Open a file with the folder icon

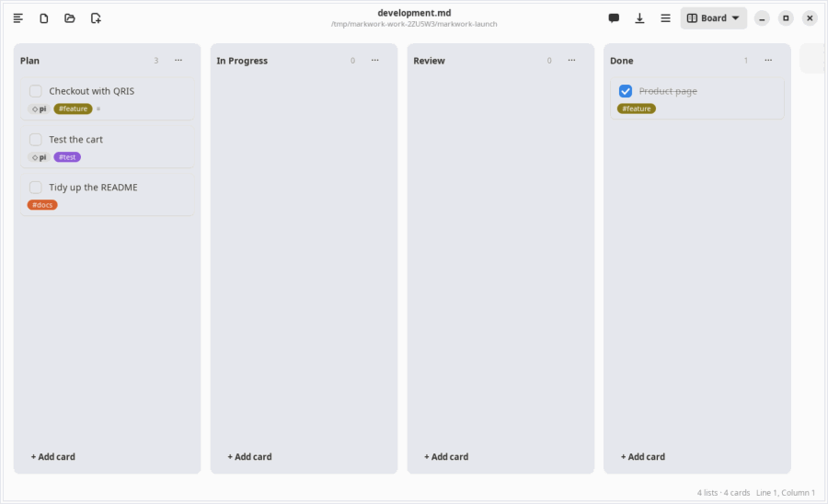click(x=70, y=18)
